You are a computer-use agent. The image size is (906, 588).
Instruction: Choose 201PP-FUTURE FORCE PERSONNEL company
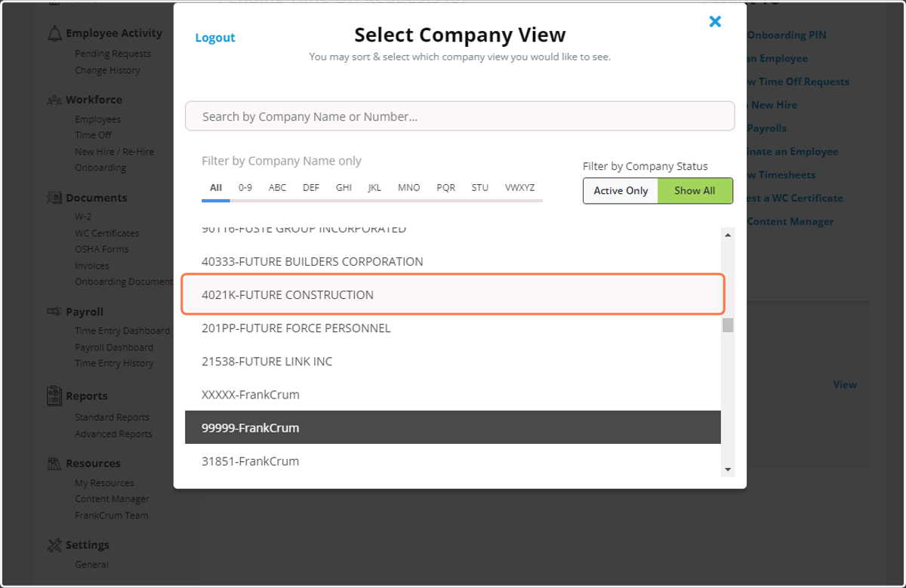[453, 328]
